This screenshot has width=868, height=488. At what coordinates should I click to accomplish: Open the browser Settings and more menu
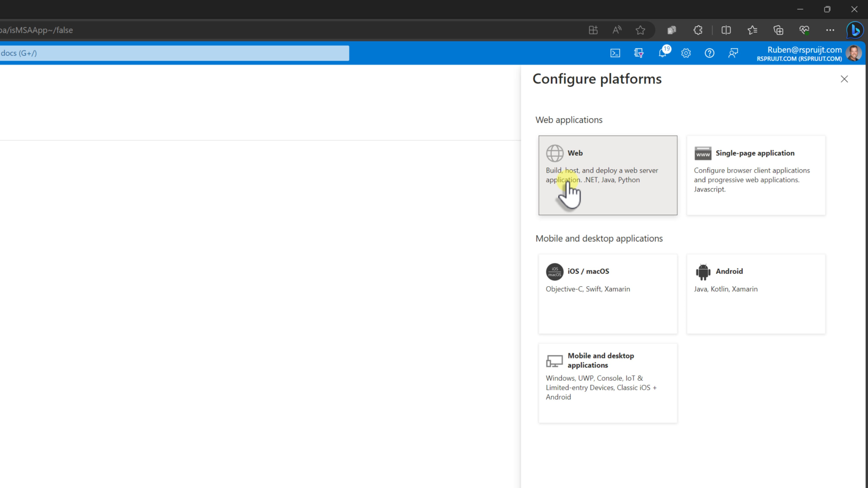(830, 30)
